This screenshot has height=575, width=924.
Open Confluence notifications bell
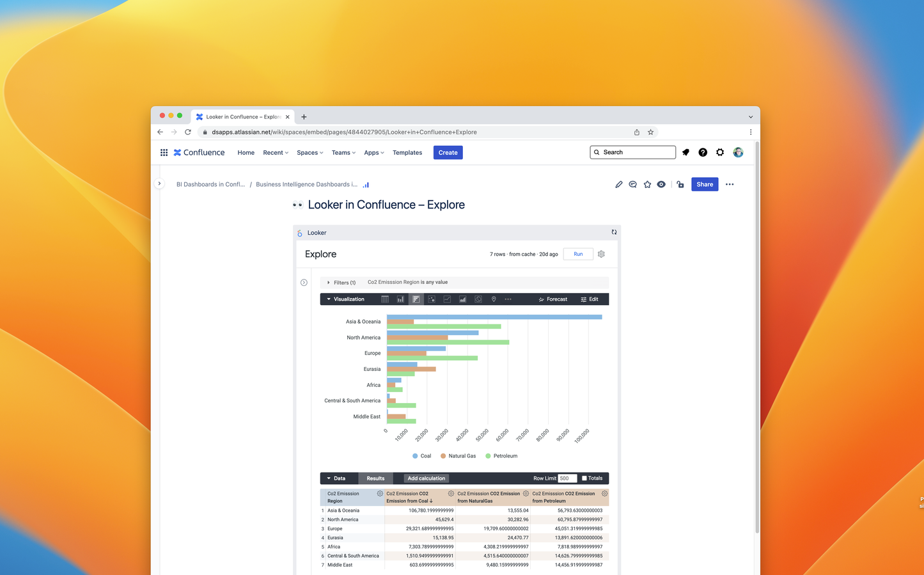685,152
